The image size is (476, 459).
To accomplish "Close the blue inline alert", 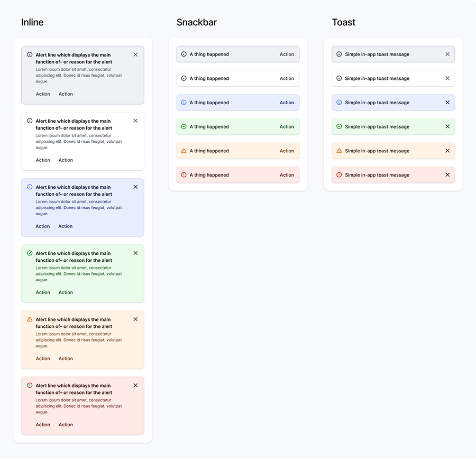I will click(135, 187).
